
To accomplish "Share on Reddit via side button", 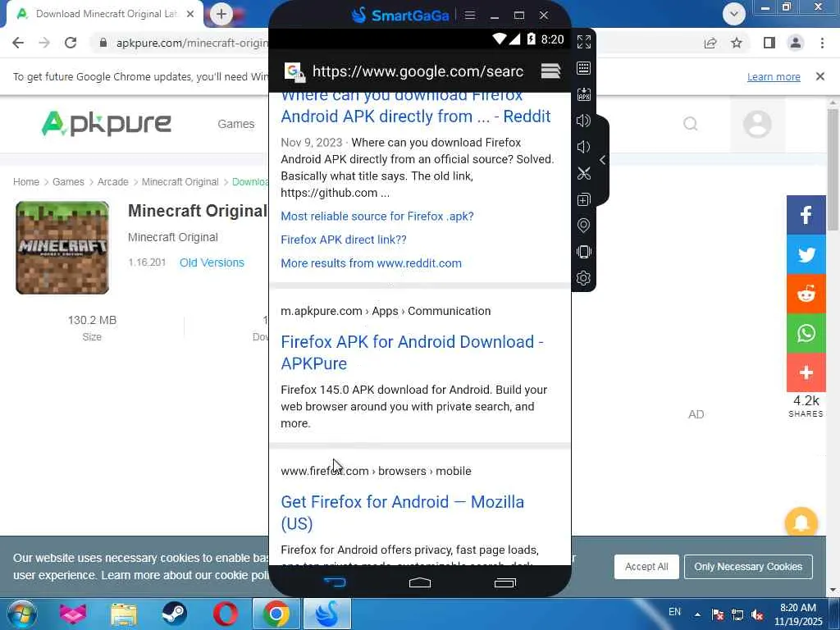I will (806, 294).
